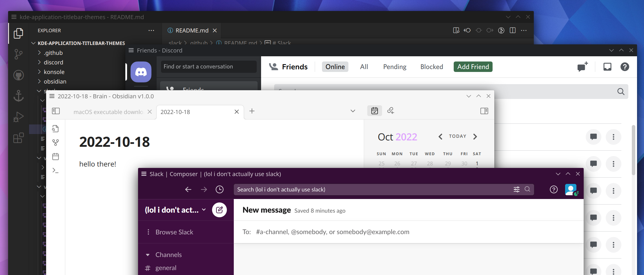Toggle Obsidian right sidebar
The image size is (644, 275).
click(x=484, y=111)
